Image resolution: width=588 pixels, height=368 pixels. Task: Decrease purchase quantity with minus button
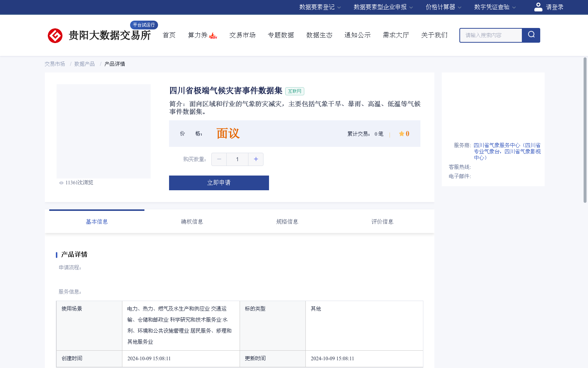[x=219, y=159]
